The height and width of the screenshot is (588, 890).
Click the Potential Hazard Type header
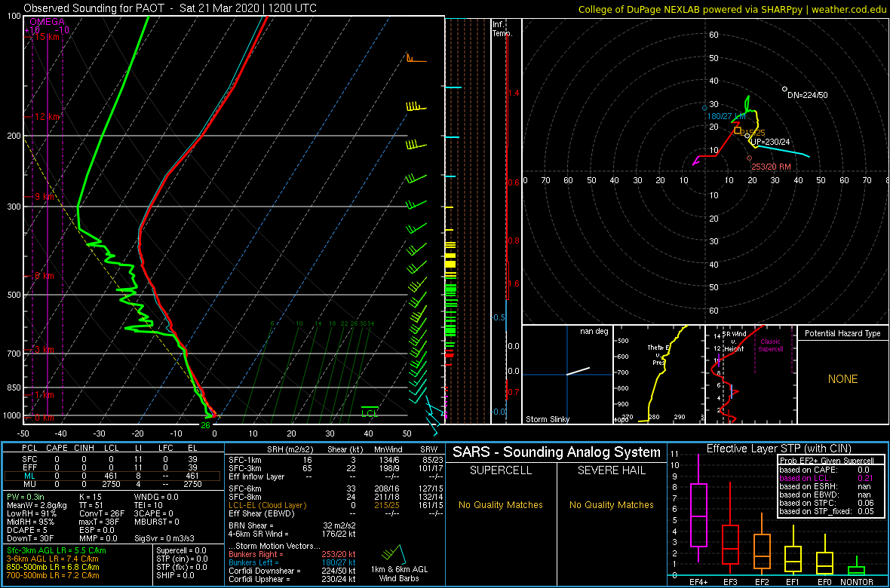click(842, 334)
